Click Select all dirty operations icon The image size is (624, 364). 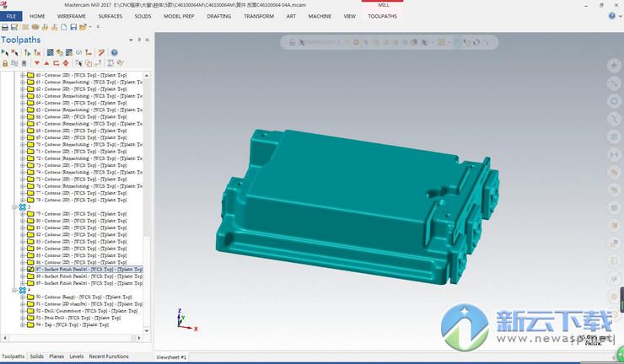coord(14,52)
